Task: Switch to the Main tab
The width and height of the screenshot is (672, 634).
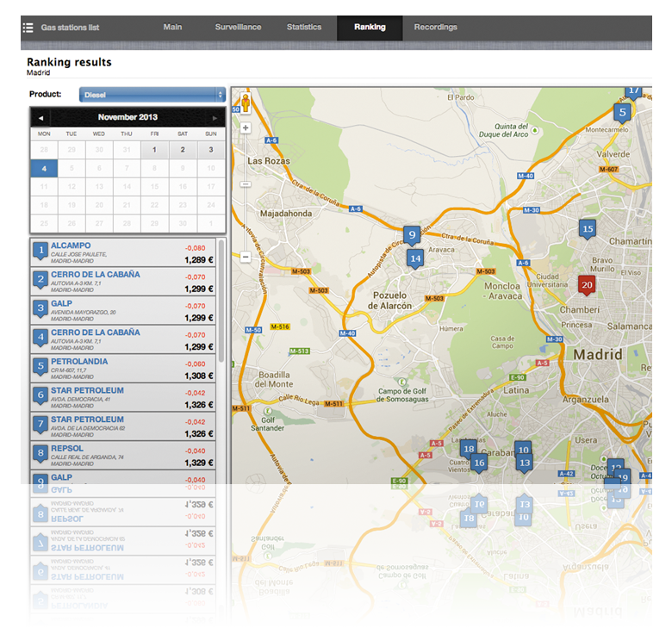Action: click(172, 27)
